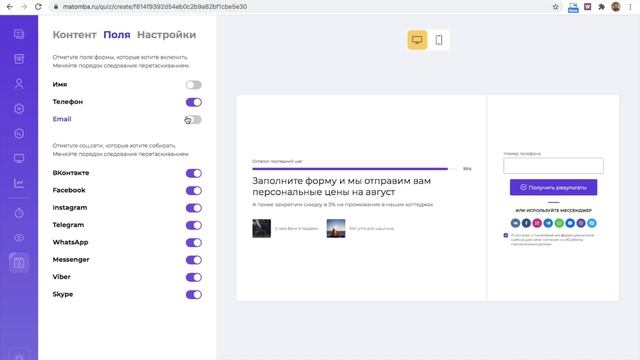Click the Skype icon in form preview
The height and width of the screenshot is (360, 640).
(x=592, y=223)
